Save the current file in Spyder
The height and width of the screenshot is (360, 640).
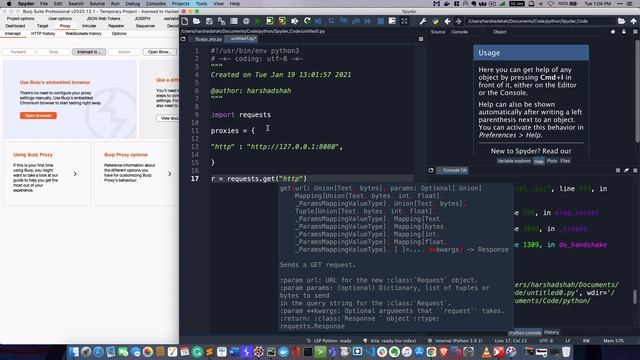209,21
